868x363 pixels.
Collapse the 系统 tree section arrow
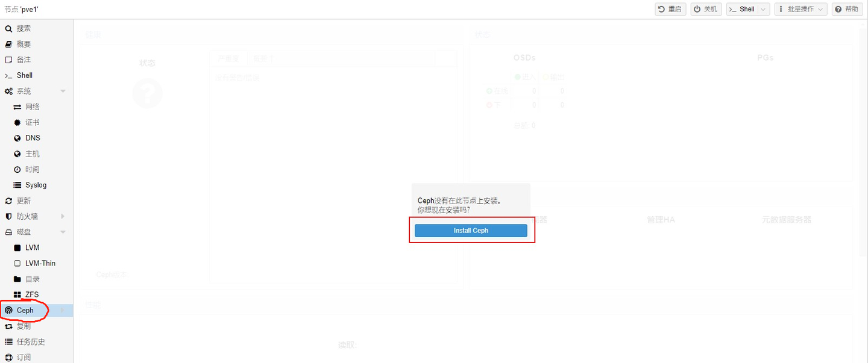[63, 91]
